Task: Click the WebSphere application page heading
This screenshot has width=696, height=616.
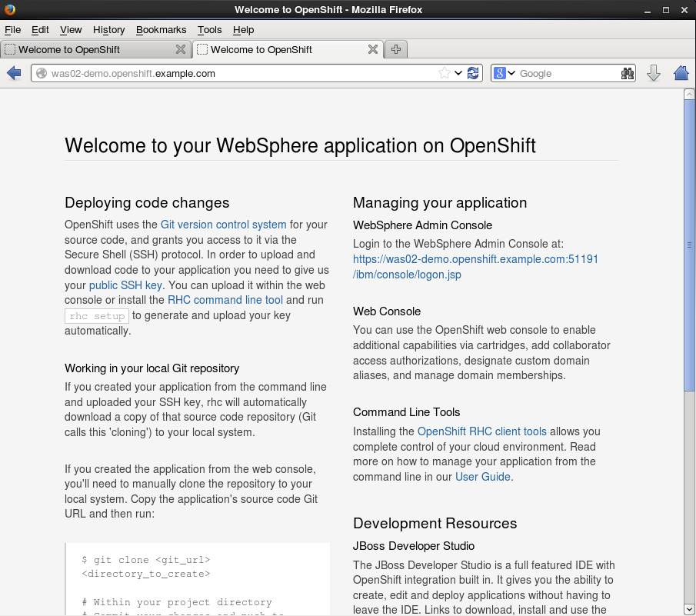Action: point(301,145)
